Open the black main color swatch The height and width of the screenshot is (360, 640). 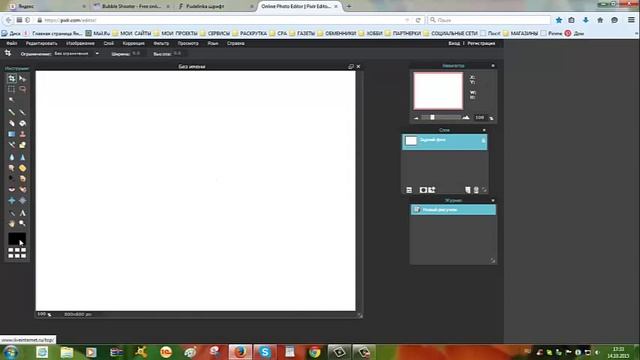tap(17, 239)
